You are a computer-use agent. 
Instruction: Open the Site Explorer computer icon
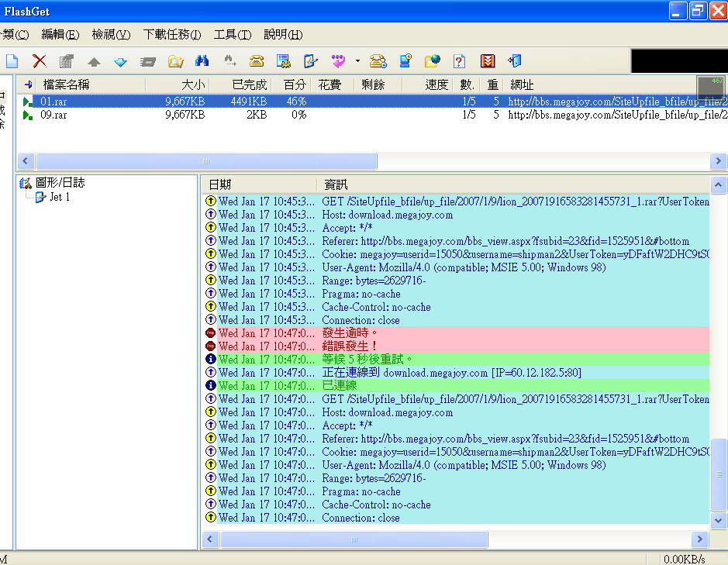pyautogui.click(x=405, y=60)
